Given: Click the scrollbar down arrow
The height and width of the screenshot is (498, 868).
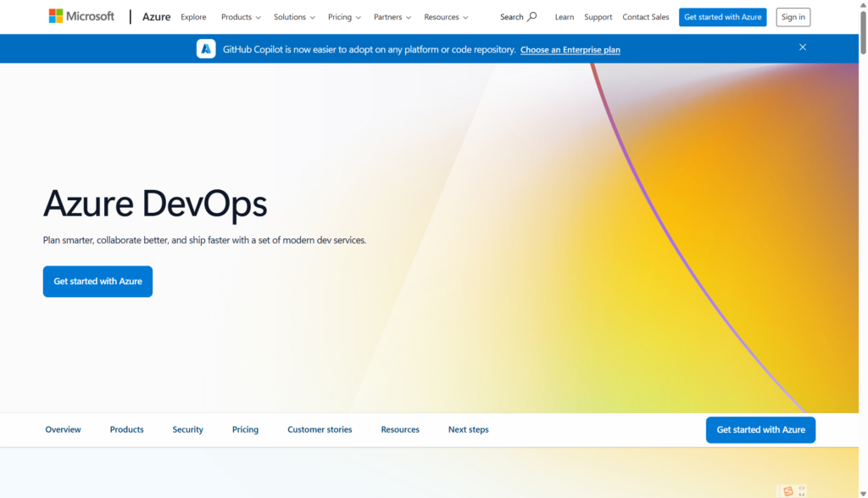Looking at the screenshot, I should 863,493.
